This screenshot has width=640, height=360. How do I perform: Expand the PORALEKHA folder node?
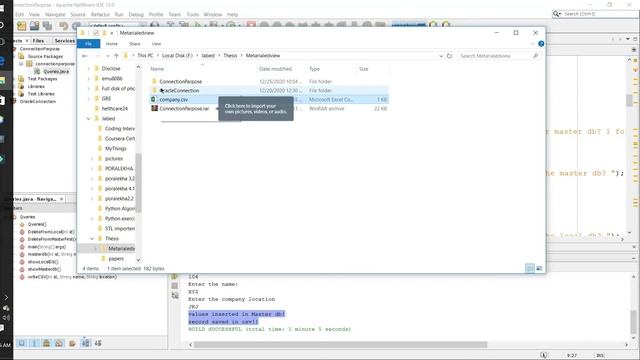[x=92, y=169]
